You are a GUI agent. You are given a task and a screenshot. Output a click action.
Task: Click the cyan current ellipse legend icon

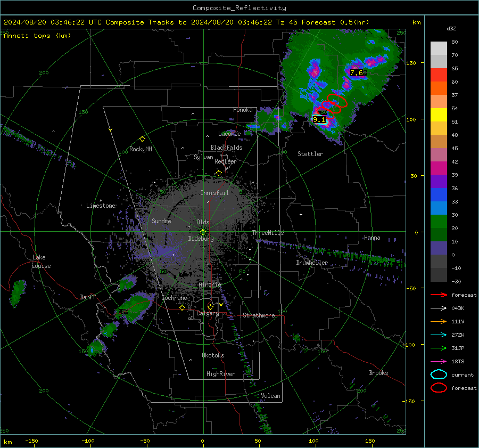[x=439, y=374]
